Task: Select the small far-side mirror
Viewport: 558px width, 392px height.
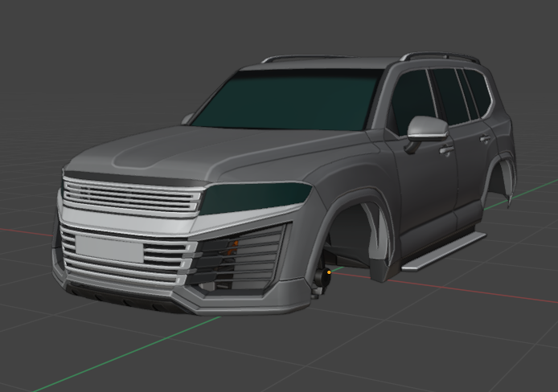Action: pos(187,119)
